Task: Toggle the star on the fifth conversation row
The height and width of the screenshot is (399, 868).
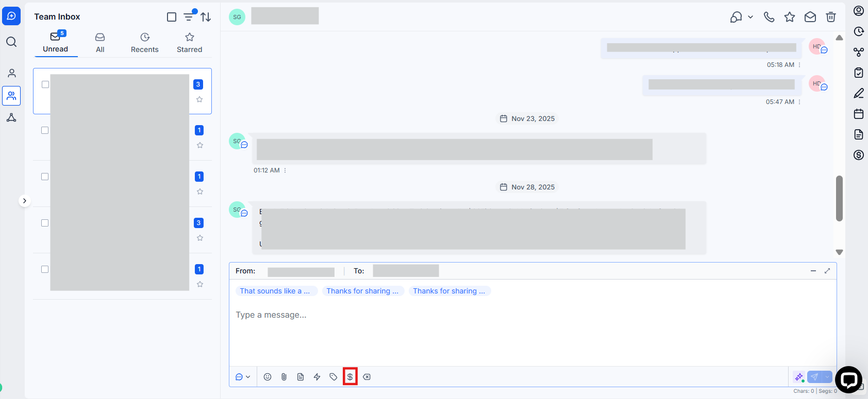Action: click(x=200, y=284)
